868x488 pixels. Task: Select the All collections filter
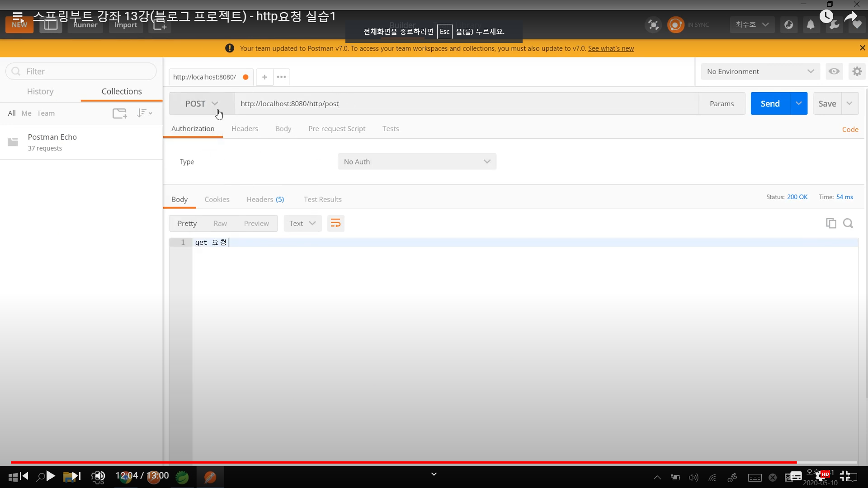pos(12,113)
